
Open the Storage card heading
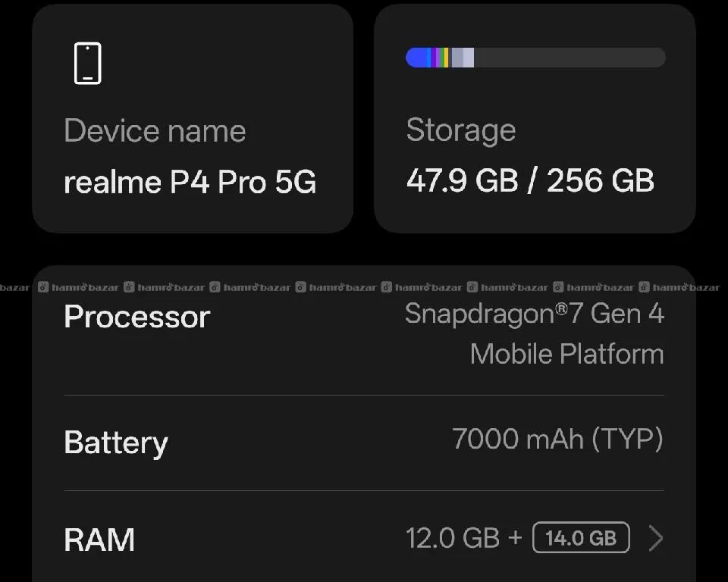click(x=460, y=130)
